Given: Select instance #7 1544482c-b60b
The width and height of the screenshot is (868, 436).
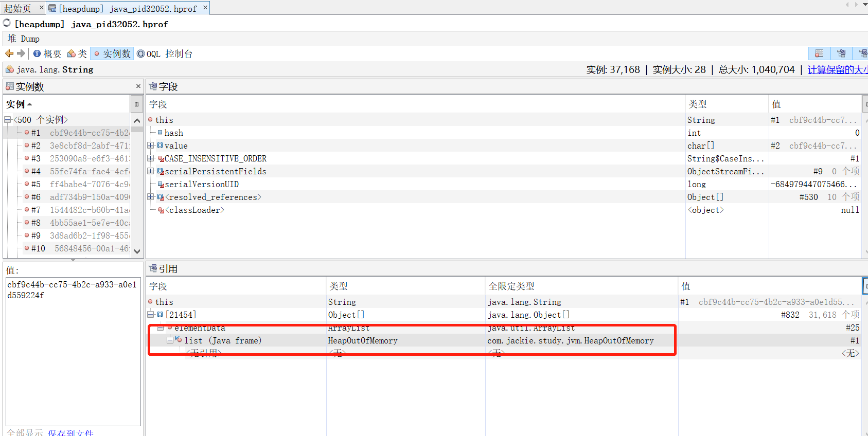Looking at the screenshot, I should (67, 210).
